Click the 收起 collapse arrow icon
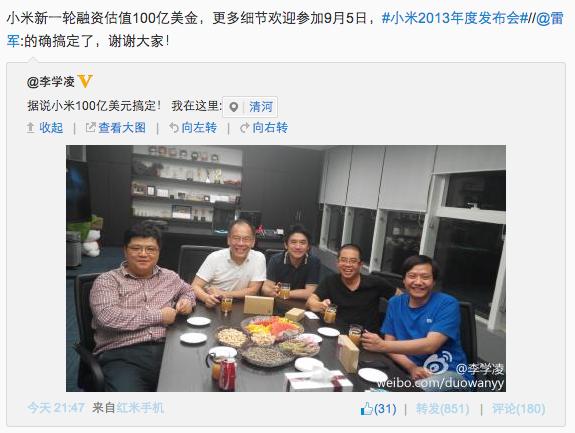The height and width of the screenshot is (433, 575). (x=31, y=128)
